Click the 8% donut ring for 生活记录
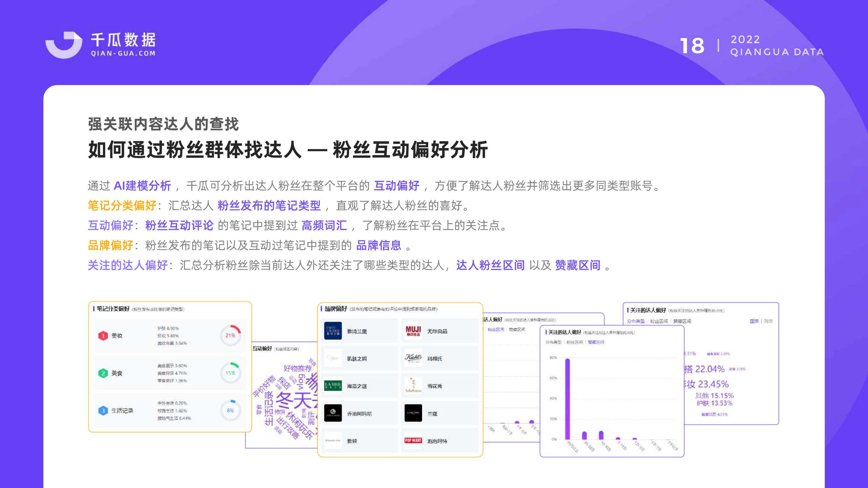This screenshot has height=488, width=868. point(231,410)
